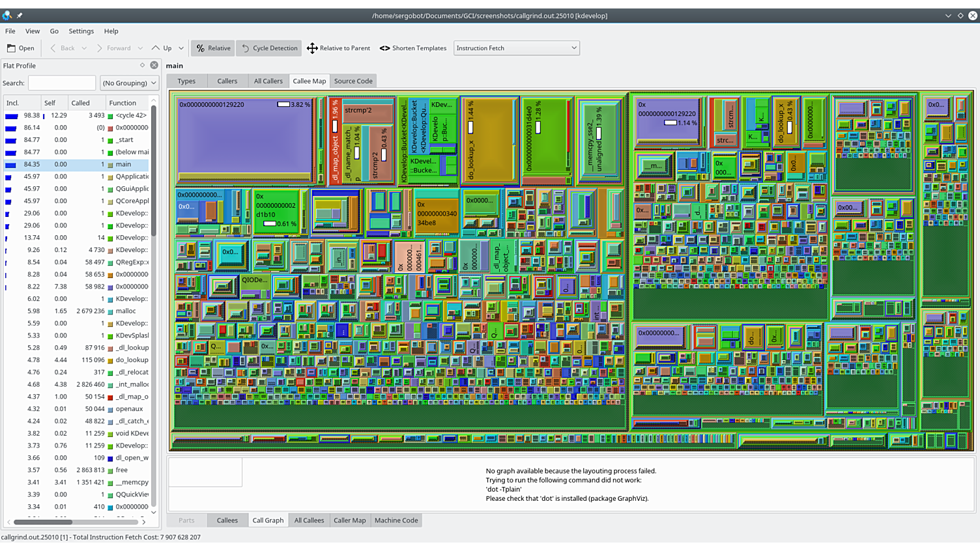Navigate with the Forward arrow icon
The image size is (980, 551).
click(x=99, y=48)
